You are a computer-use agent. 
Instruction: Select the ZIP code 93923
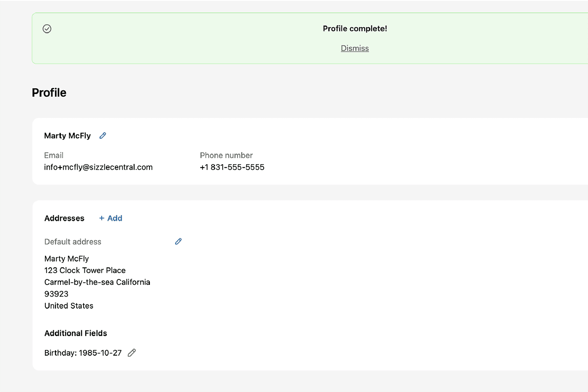click(56, 294)
